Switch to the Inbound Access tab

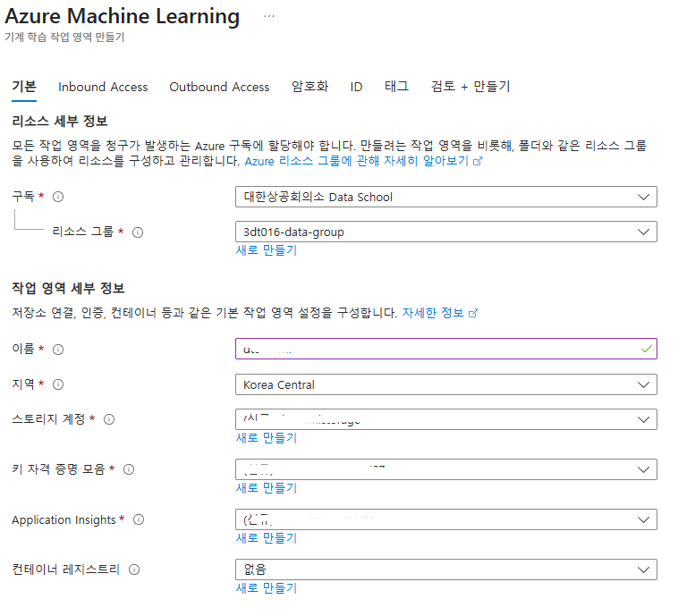103,87
